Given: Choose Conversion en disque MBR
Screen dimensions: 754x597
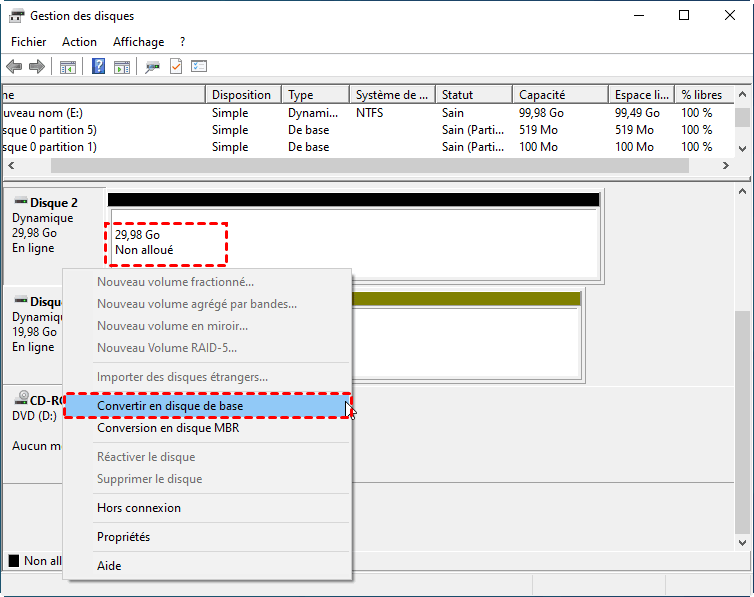Looking at the screenshot, I should (x=167, y=428).
